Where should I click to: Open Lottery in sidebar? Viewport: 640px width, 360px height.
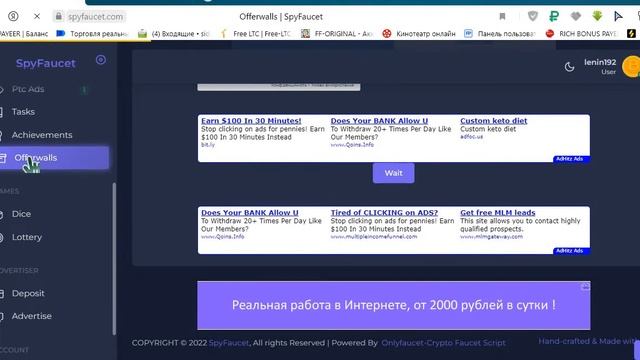click(x=27, y=237)
